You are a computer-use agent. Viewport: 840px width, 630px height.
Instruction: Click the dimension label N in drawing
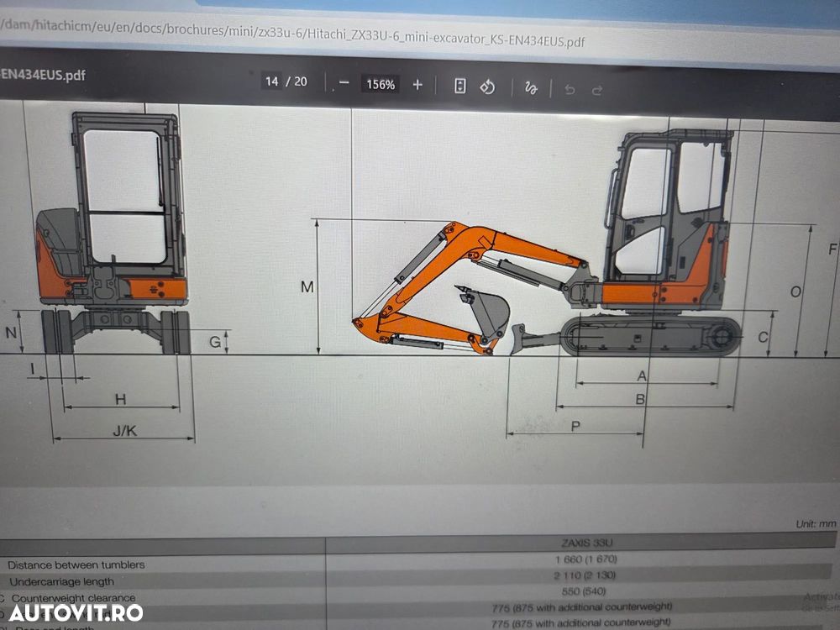click(x=11, y=333)
